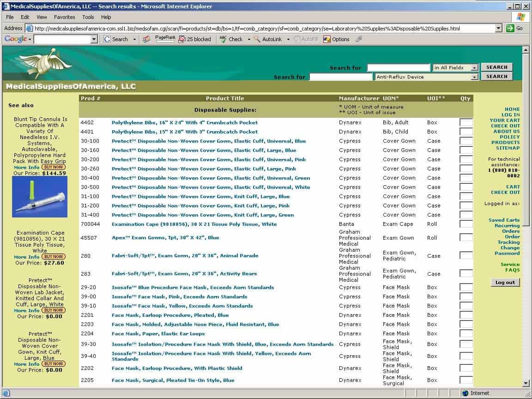Click the winged caduceus site logo
This screenshot has width=532, height=399.
click(45, 63)
